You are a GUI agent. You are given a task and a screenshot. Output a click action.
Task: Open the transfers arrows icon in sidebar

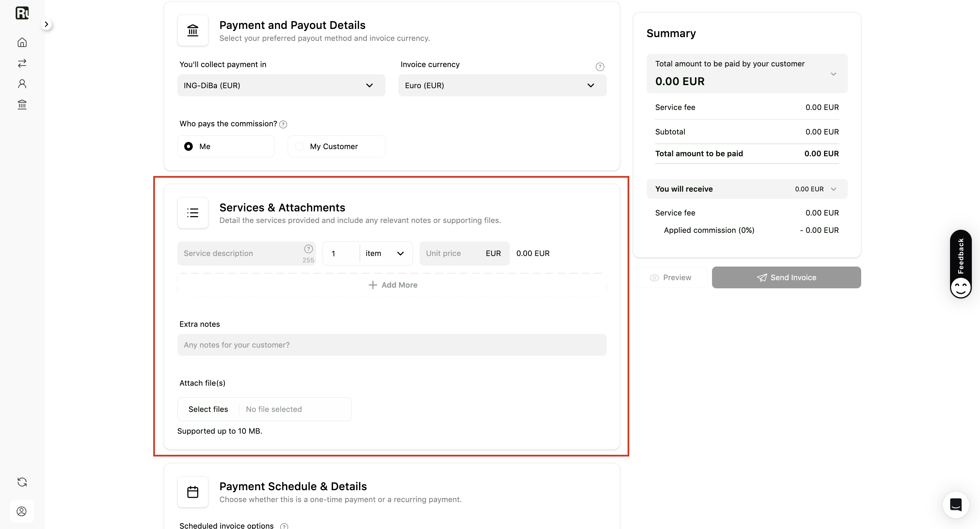click(x=22, y=63)
